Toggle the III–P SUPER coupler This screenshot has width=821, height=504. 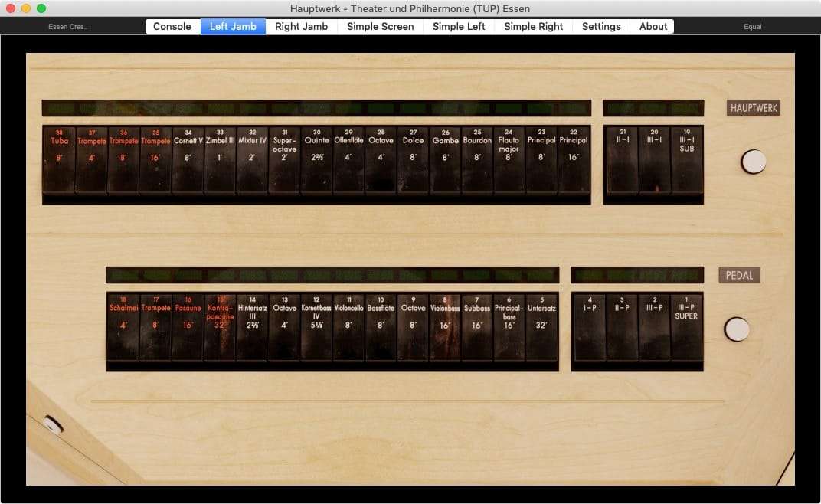tap(686, 327)
